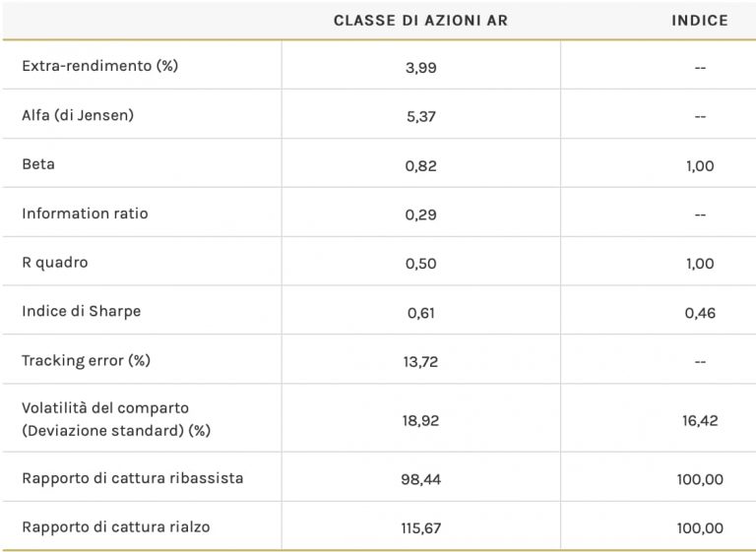Select the upside capture value 115,67
Image resolution: width=756 pixels, height=552 pixels.
[x=420, y=528]
